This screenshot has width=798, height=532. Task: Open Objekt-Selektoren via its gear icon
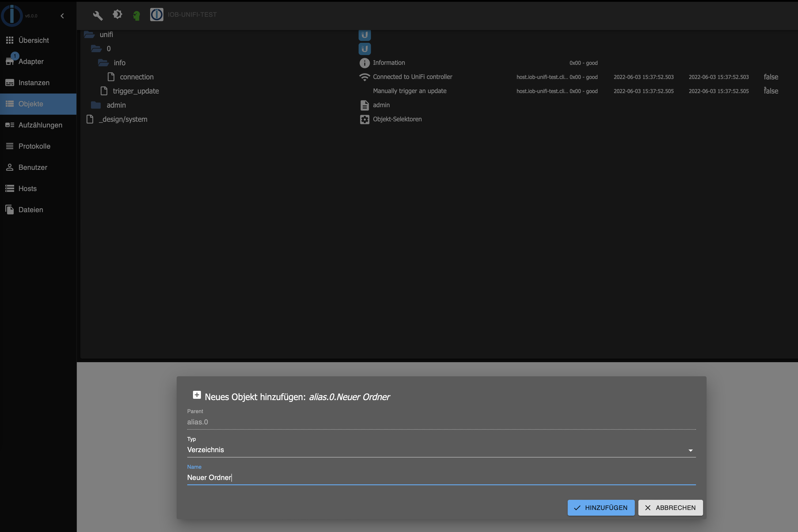tap(364, 119)
